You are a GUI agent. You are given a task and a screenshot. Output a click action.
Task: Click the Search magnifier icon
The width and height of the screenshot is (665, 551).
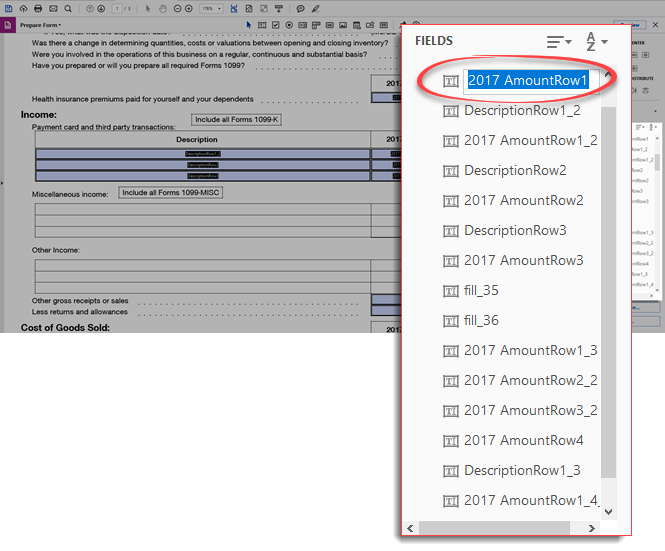(68, 8)
